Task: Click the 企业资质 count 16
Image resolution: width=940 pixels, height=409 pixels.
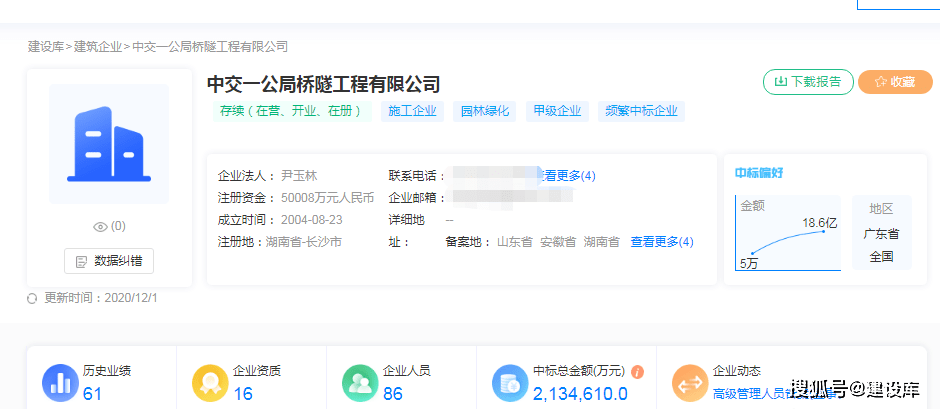Action: (x=243, y=394)
